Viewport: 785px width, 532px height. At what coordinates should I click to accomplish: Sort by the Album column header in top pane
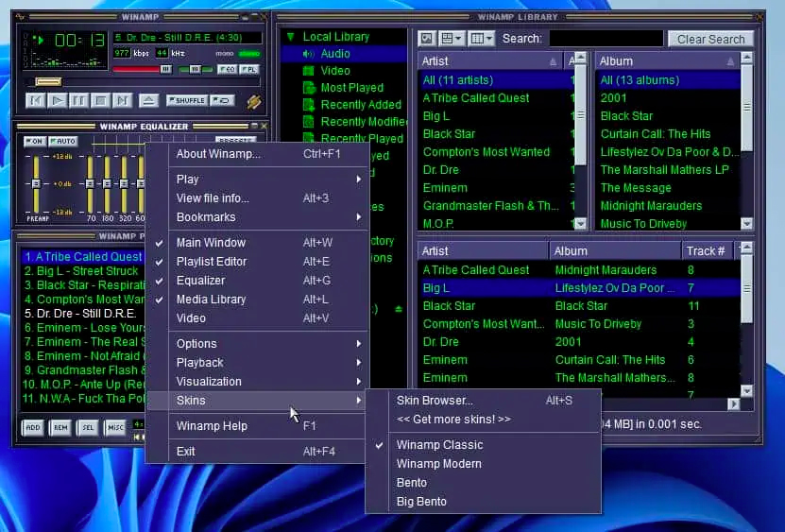pyautogui.click(x=667, y=61)
